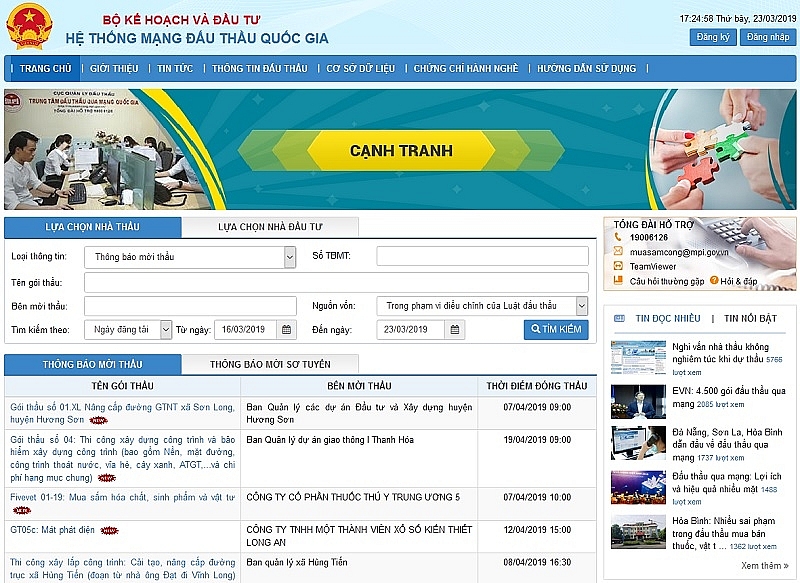Click the 'Hỏi & đáp' question mark icon
Viewport: 800px width, 583px height.
click(x=715, y=281)
